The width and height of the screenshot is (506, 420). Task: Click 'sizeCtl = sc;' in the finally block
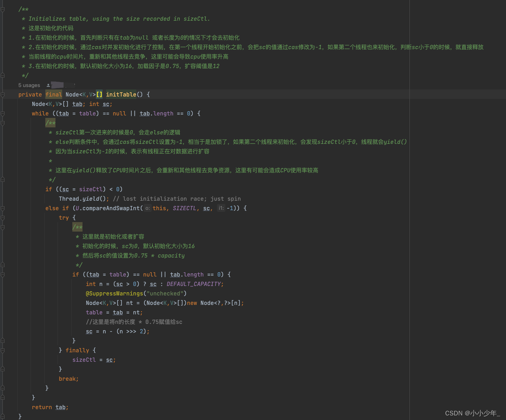94,360
